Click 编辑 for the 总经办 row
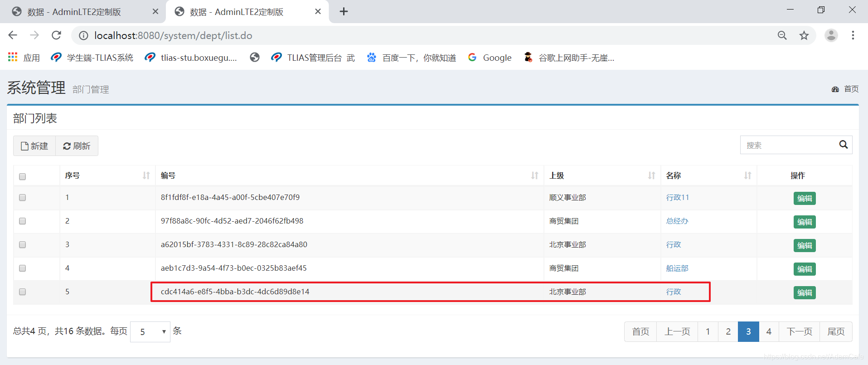This screenshot has width=868, height=365. (x=805, y=222)
